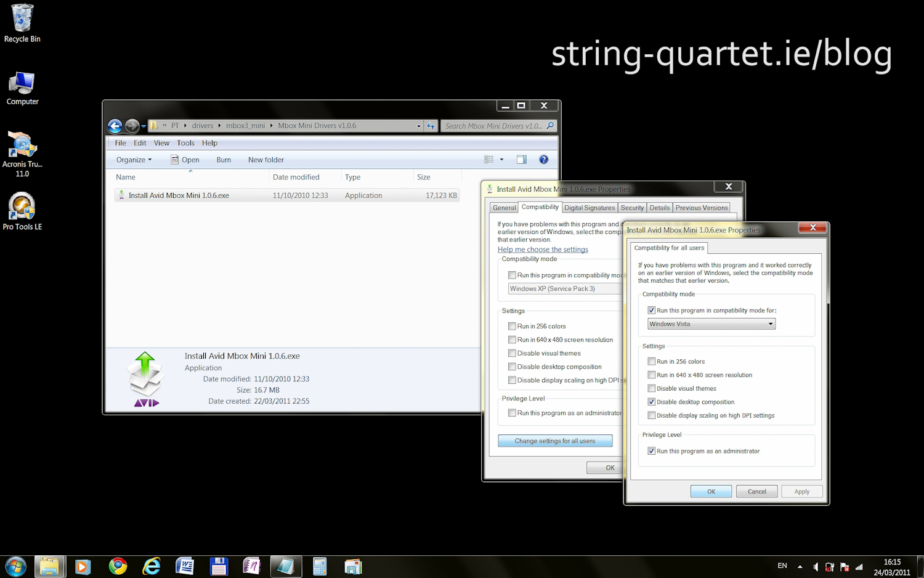Click the Change your view icon

[x=489, y=160]
